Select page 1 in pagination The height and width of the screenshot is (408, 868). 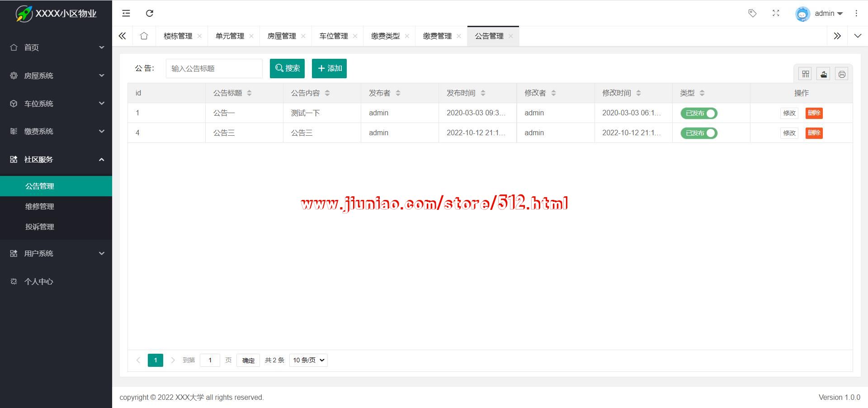click(156, 360)
